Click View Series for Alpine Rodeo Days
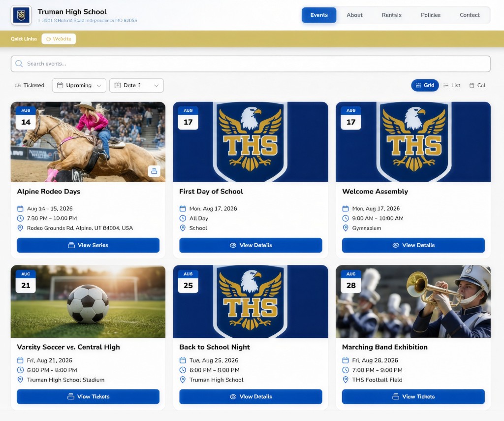The height and width of the screenshot is (421, 504). (x=88, y=245)
